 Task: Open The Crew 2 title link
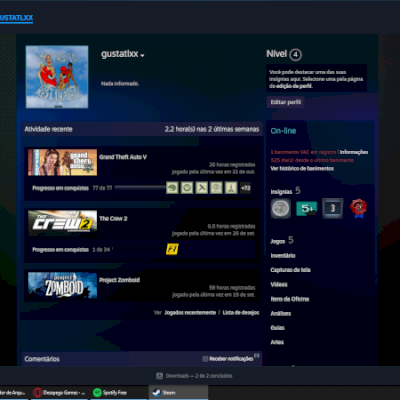point(113,219)
